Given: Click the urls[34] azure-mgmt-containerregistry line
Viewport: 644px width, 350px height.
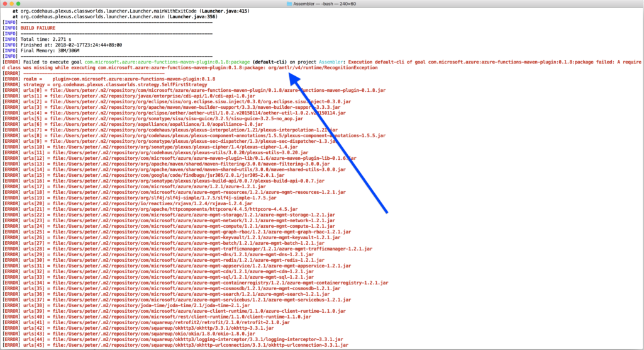Looking at the screenshot, I should [196, 283].
